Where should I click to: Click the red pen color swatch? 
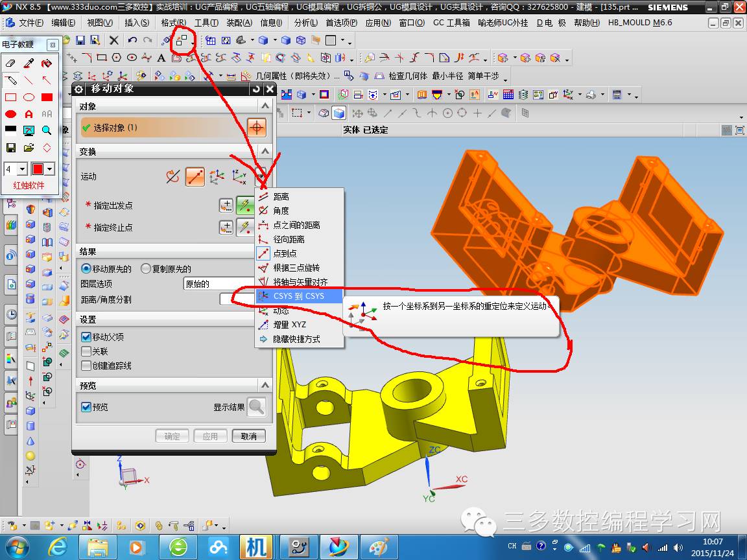coord(38,169)
